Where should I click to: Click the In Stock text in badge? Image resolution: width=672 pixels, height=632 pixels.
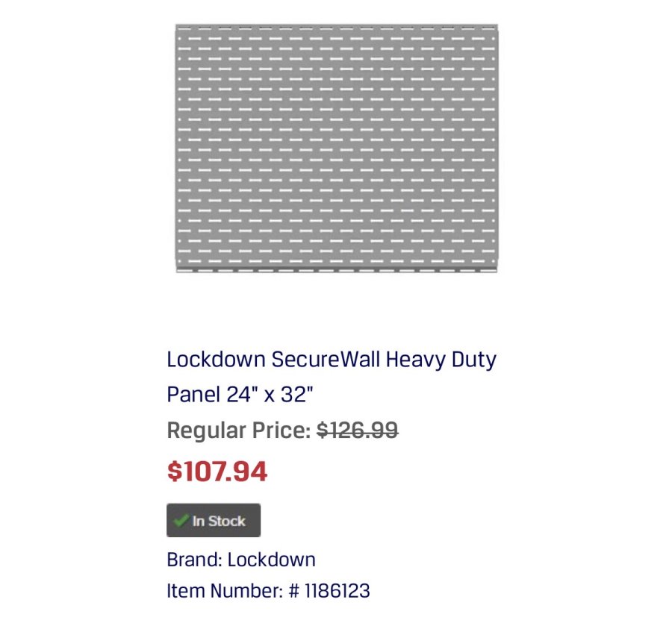tap(219, 522)
